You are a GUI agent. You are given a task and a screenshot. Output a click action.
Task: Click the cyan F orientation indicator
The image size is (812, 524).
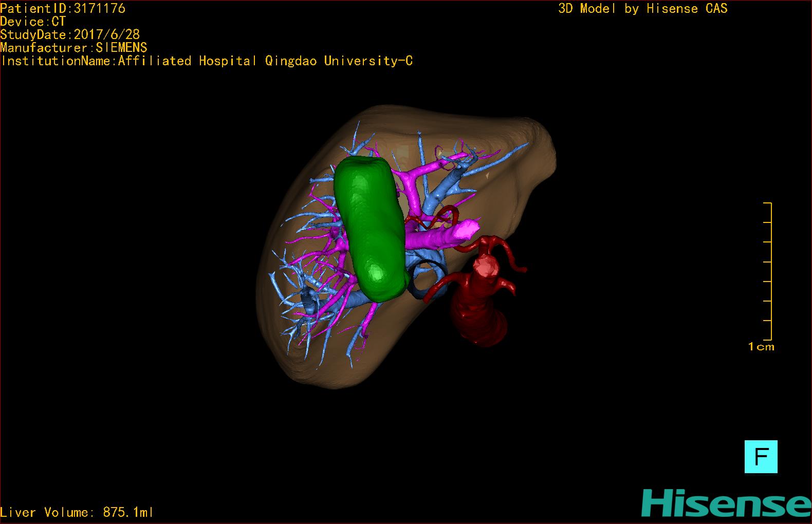(761, 457)
